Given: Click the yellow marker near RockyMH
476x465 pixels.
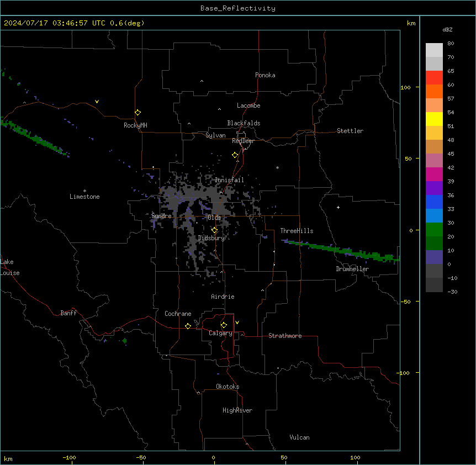Looking at the screenshot, I should (x=138, y=113).
